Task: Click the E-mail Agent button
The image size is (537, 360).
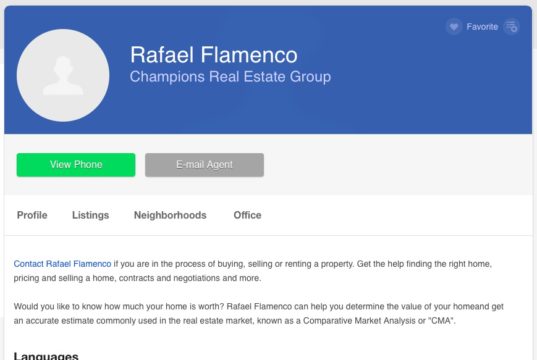Action: pos(204,165)
